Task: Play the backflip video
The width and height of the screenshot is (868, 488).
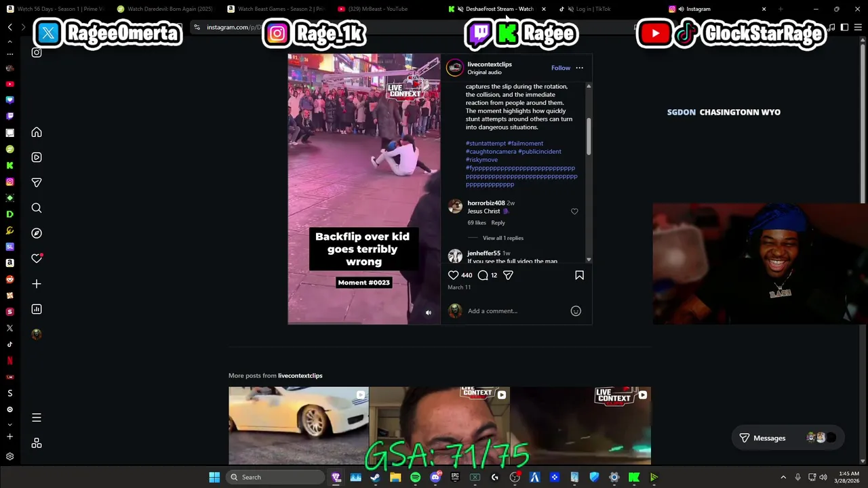Action: 364,189
